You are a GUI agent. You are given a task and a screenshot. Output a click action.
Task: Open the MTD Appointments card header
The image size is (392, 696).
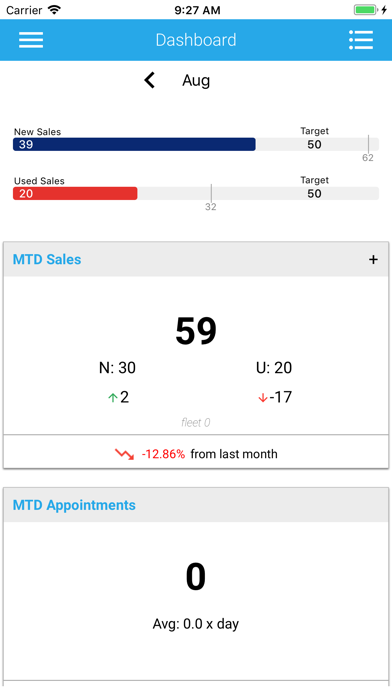point(196,505)
